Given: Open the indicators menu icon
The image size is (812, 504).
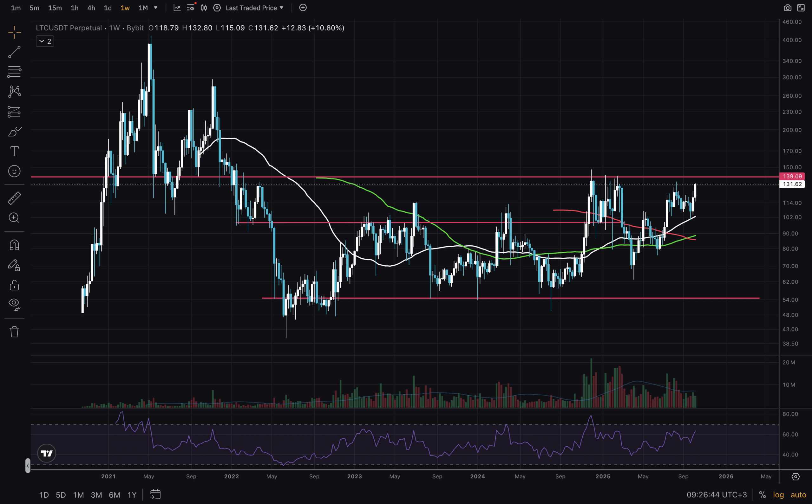Looking at the screenshot, I should pyautogui.click(x=177, y=8).
